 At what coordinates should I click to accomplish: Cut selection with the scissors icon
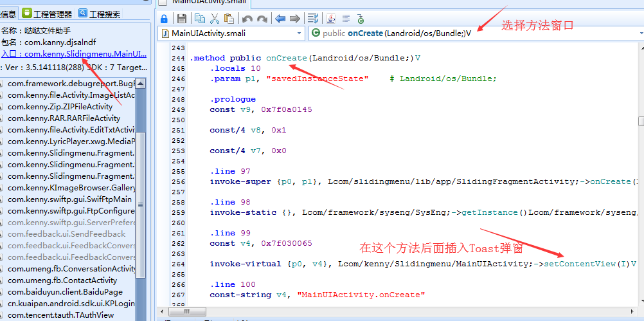[x=215, y=18]
